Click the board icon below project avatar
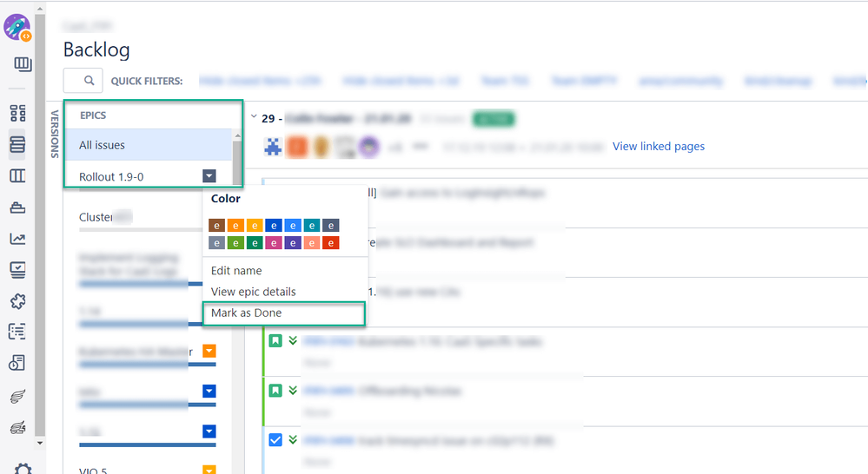 (22, 64)
